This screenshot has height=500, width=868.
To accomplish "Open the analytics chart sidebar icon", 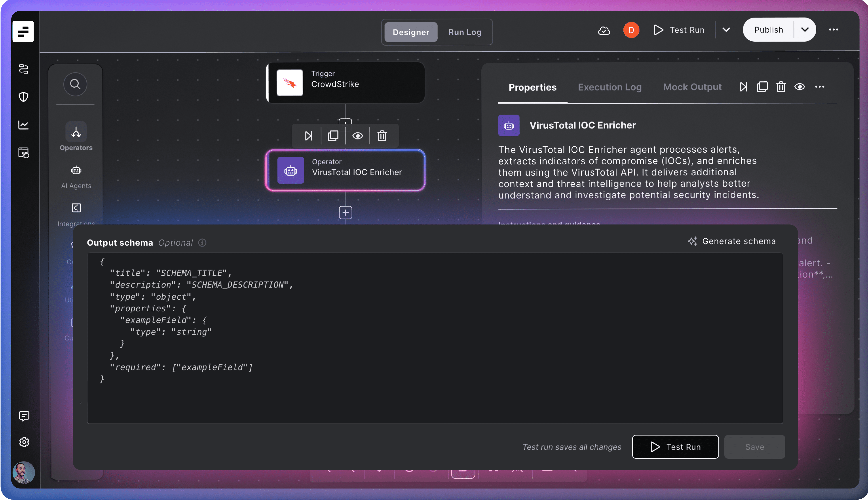I will 23,125.
